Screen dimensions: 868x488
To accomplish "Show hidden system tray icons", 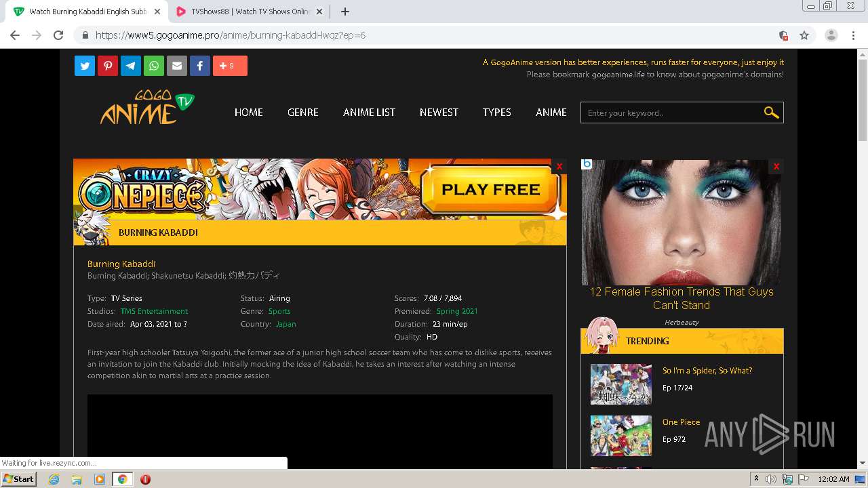I will [756, 479].
